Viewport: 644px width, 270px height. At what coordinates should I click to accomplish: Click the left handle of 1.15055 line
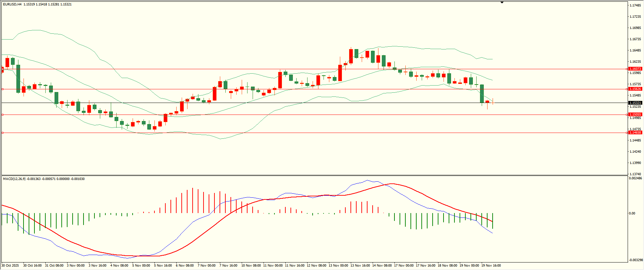[x=3, y=115]
